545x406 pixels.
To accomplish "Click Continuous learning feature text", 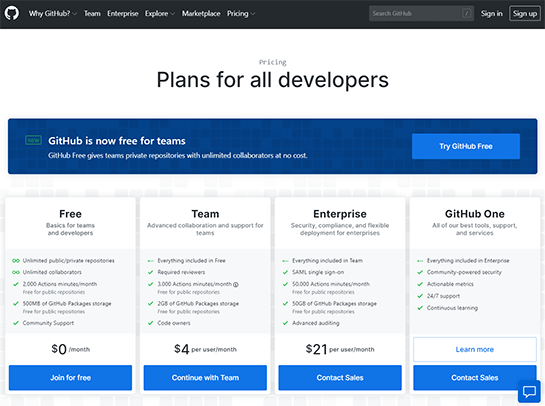I will (452, 308).
